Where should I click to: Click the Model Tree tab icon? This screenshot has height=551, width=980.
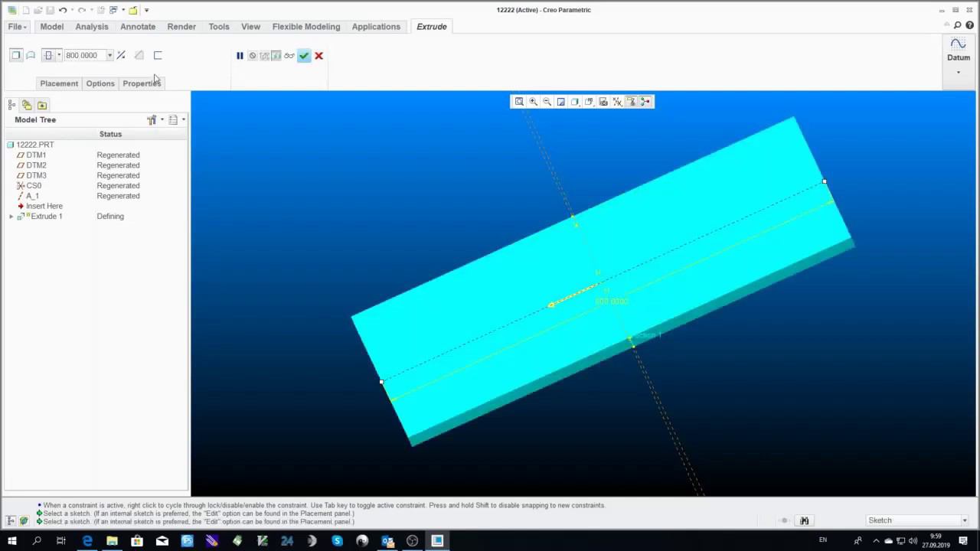point(12,105)
